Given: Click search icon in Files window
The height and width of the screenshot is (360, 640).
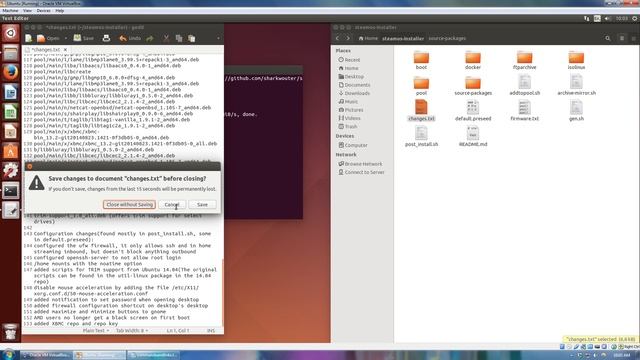Looking at the screenshot, I should pos(608,38).
